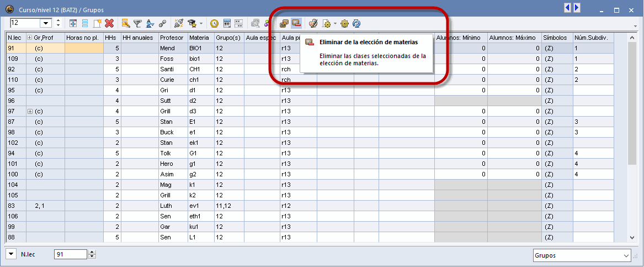The width and height of the screenshot is (644, 267).
Task: Click the fit window to contents icon
Action: click(73, 23)
